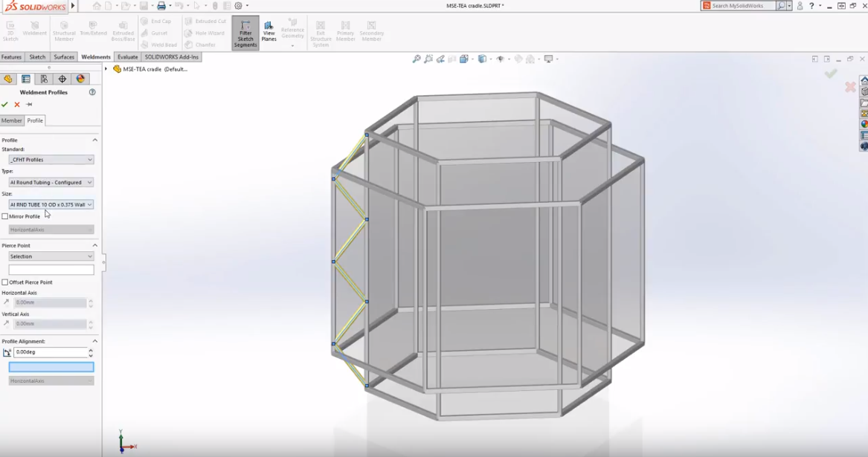Viewport: 868px width, 457px height.
Task: Collapse the Pierce Point section chevron
Action: [94, 246]
